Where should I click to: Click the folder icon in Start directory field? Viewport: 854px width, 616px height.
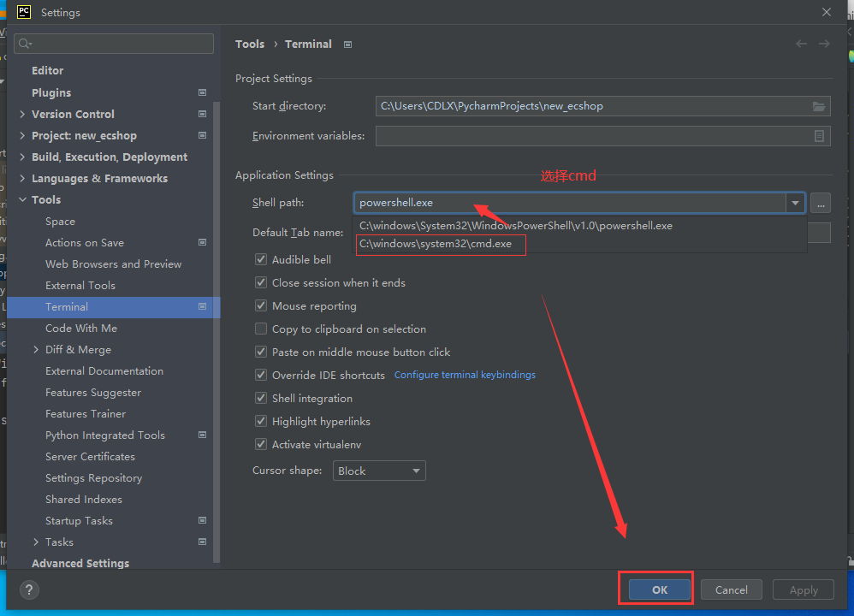(819, 106)
